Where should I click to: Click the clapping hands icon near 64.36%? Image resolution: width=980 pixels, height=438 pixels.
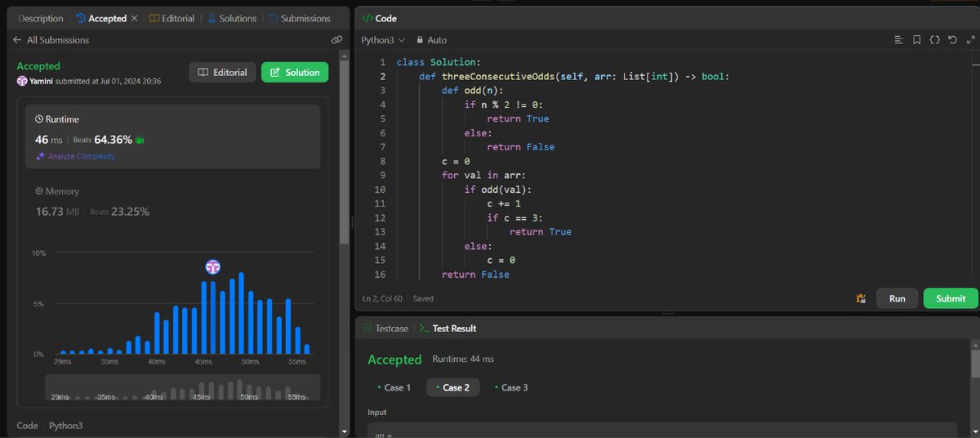[x=140, y=140]
